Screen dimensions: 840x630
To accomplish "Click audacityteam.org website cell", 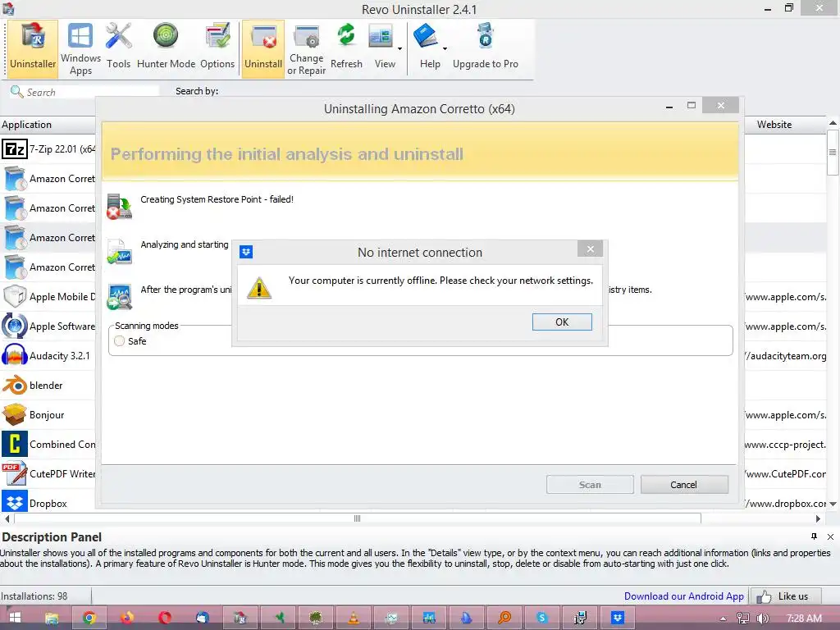I will coord(785,356).
